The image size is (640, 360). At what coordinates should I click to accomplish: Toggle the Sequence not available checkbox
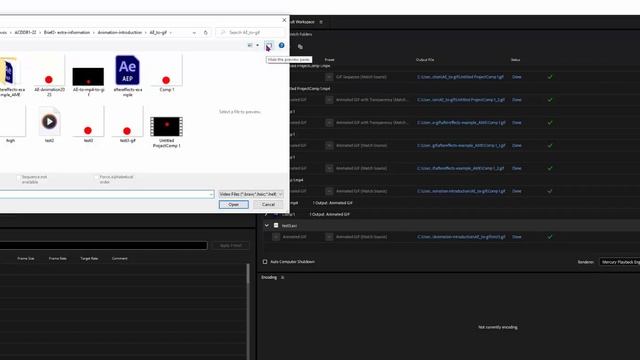pos(18,178)
